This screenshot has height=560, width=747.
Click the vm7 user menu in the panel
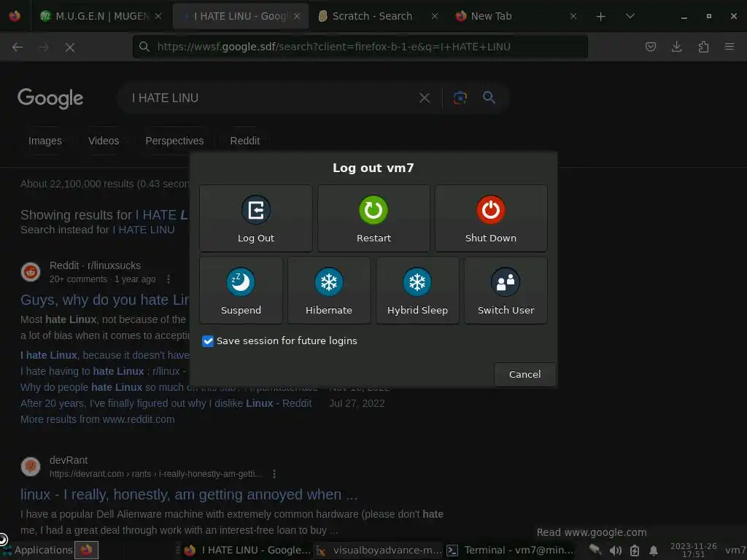pos(735,551)
